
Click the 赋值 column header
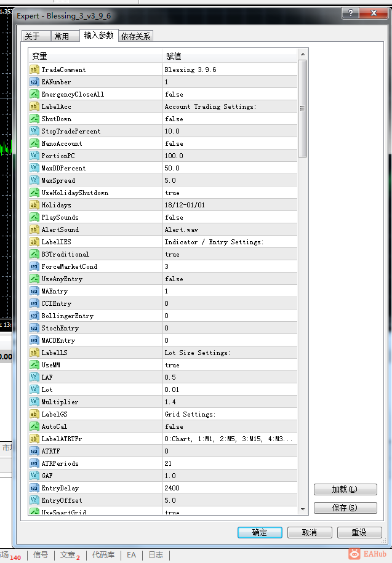pyautogui.click(x=230, y=56)
